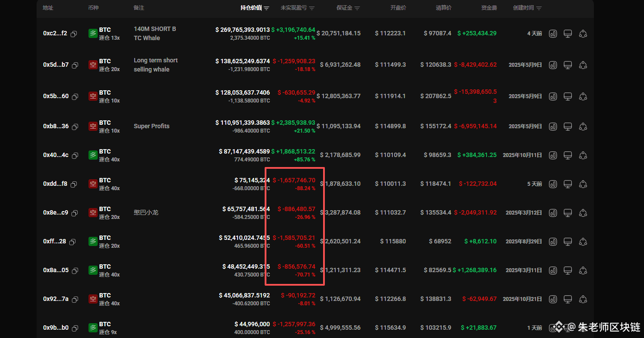Copy address 0x5d...b7 using copy icon
The image size is (644, 338).
(x=75, y=65)
